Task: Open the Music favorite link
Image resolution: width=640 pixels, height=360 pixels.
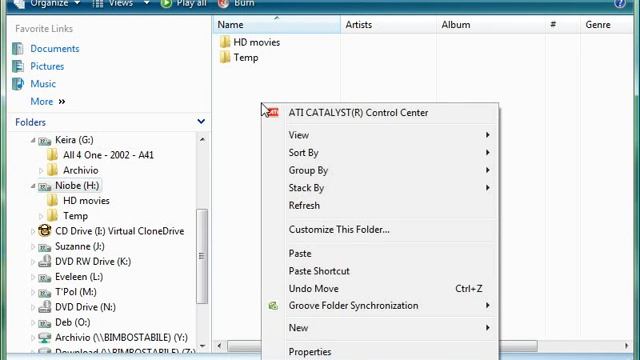Action: tap(43, 84)
